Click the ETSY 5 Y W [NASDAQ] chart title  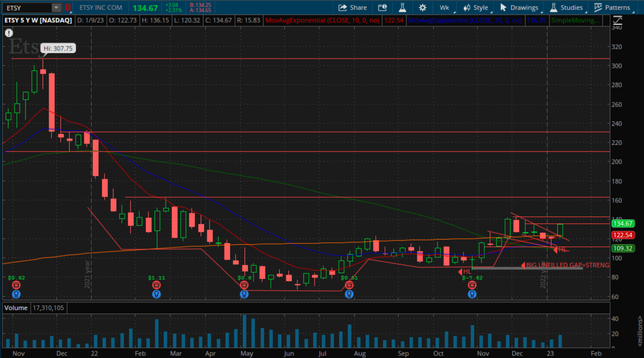[38, 20]
